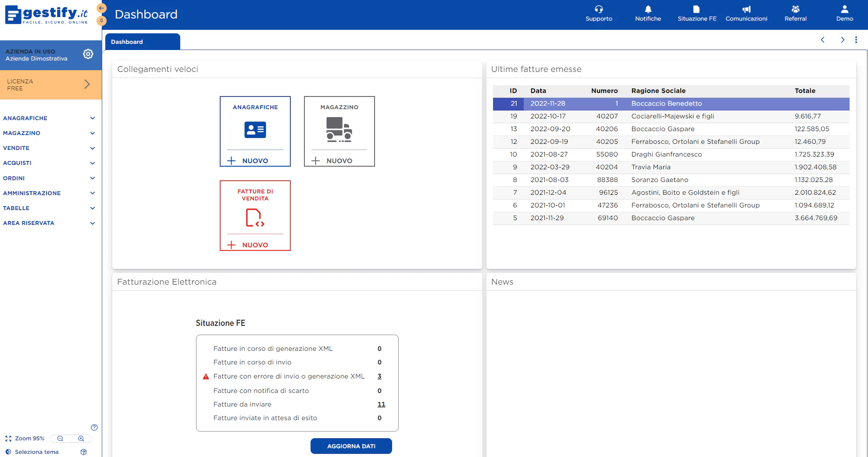Click Azienda Dimostrativa company name

pyautogui.click(x=36, y=59)
